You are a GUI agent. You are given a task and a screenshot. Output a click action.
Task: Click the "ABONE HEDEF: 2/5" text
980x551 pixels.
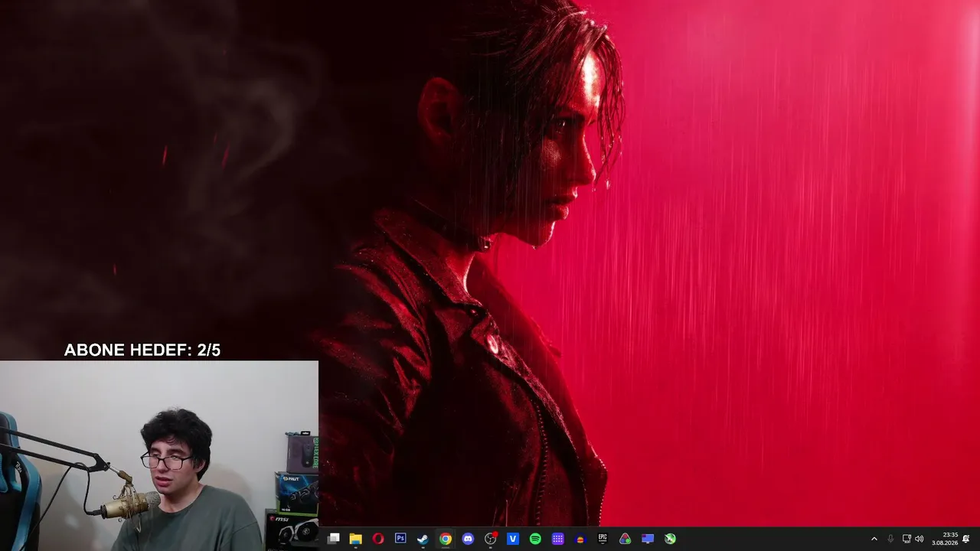[x=142, y=350]
